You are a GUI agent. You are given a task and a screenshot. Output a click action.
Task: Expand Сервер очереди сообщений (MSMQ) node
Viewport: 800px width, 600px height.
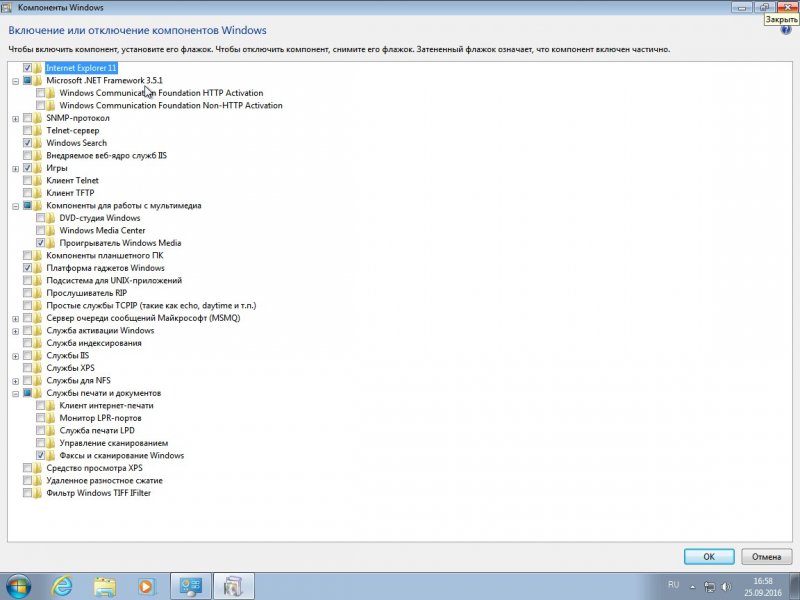coord(15,319)
